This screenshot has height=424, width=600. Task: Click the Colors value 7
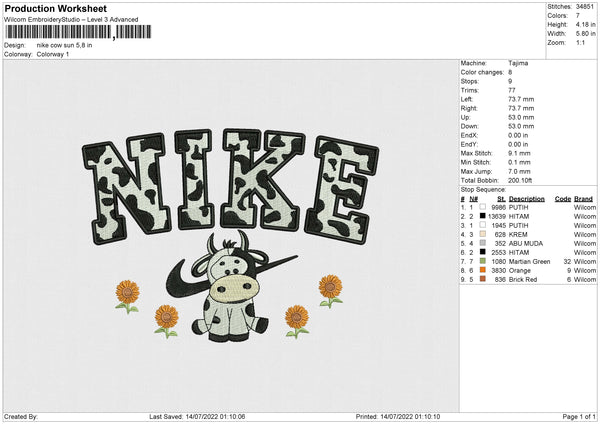pyautogui.click(x=578, y=16)
